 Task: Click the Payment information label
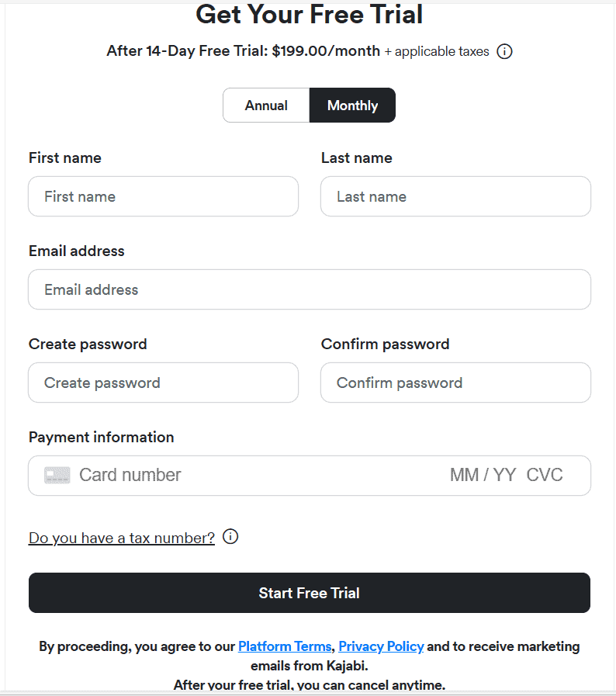[101, 437]
